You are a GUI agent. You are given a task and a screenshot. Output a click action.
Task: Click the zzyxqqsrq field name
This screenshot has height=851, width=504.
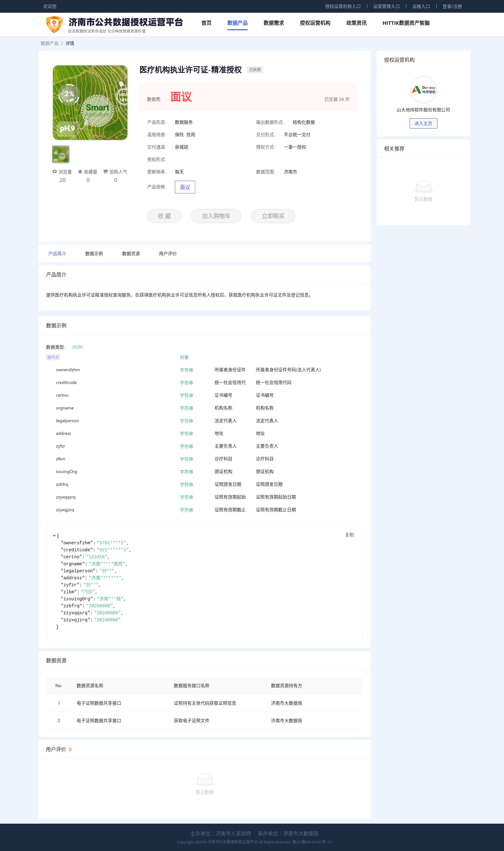(66, 497)
